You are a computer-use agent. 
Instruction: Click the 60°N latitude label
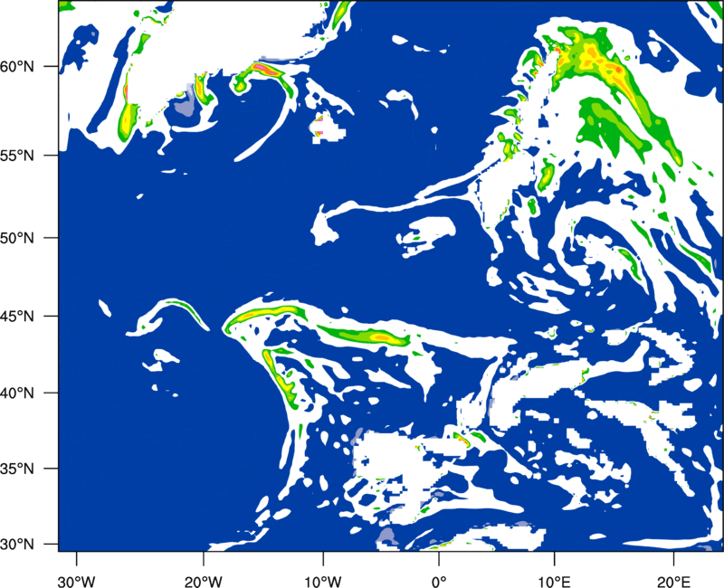coord(17,67)
